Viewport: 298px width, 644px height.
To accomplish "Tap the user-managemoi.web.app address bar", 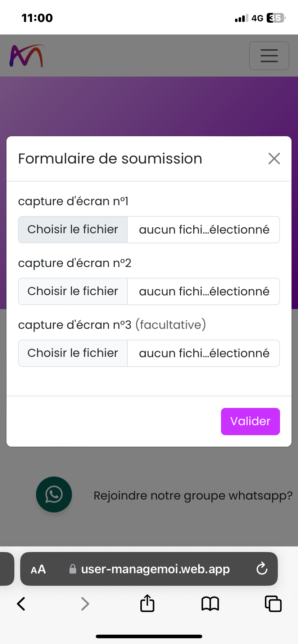I will click(155, 569).
